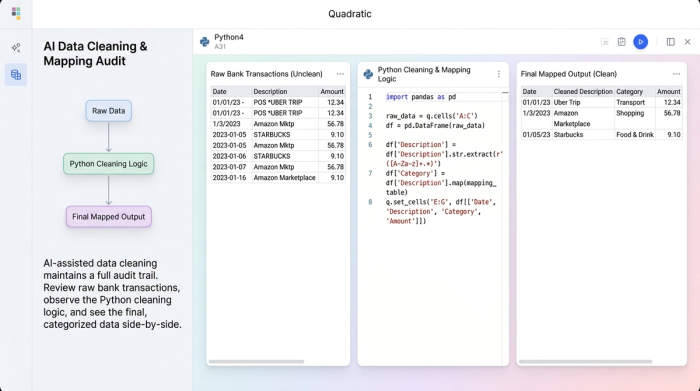Open Raw Bank Transactions options menu
This screenshot has height=391, width=700.
(340, 74)
